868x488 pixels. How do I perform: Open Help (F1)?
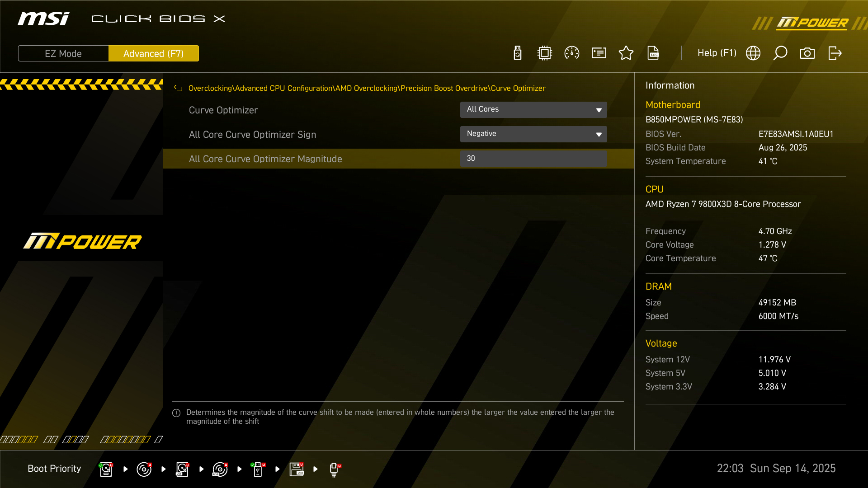pos(717,53)
